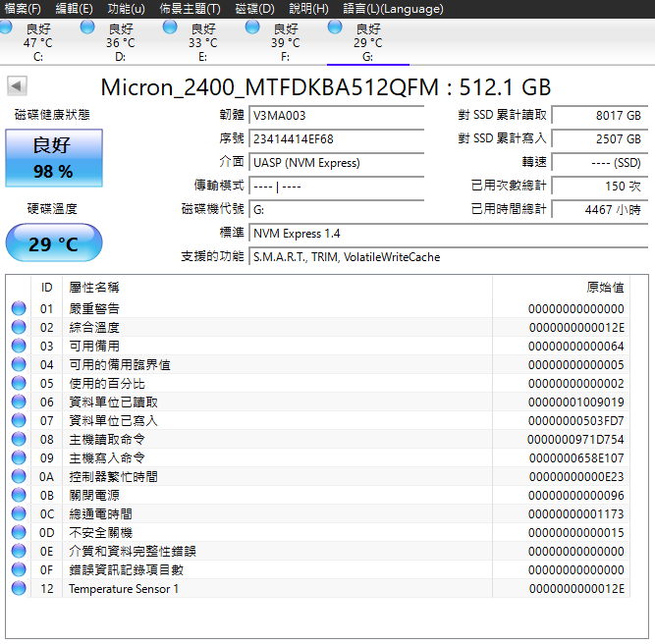655x644 pixels.
Task: Select raw value 000000000012E of 綜合溫度
Action: [576, 328]
